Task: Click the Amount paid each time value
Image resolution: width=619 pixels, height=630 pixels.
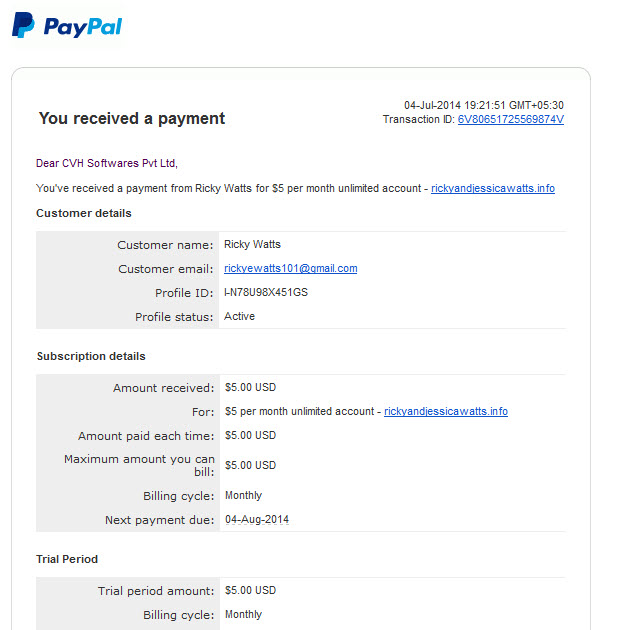Action: [250, 435]
